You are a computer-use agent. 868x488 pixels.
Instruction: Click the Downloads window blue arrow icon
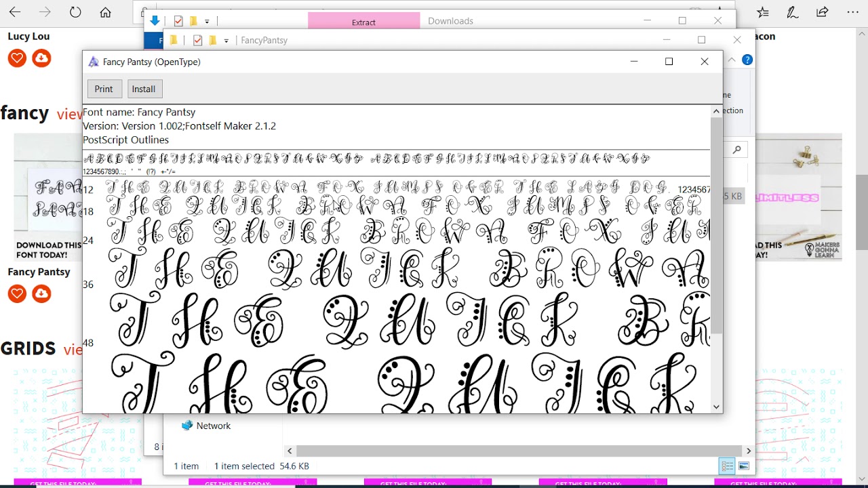coord(155,21)
